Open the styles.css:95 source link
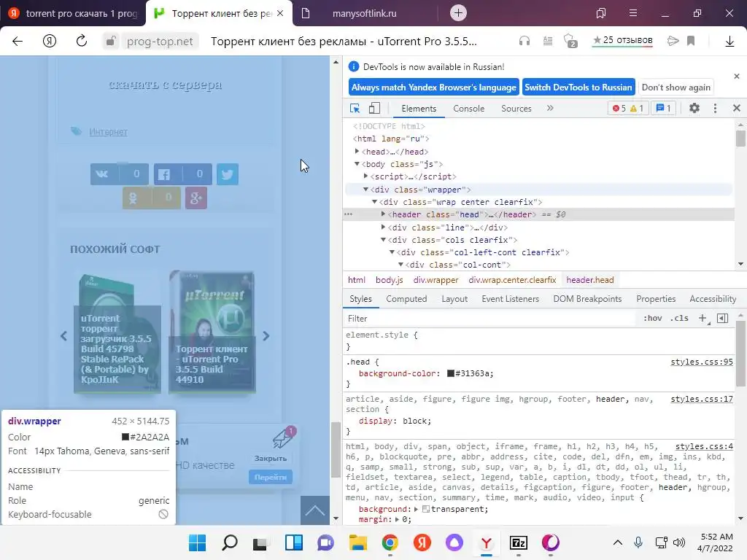747x560 pixels. 701,362
